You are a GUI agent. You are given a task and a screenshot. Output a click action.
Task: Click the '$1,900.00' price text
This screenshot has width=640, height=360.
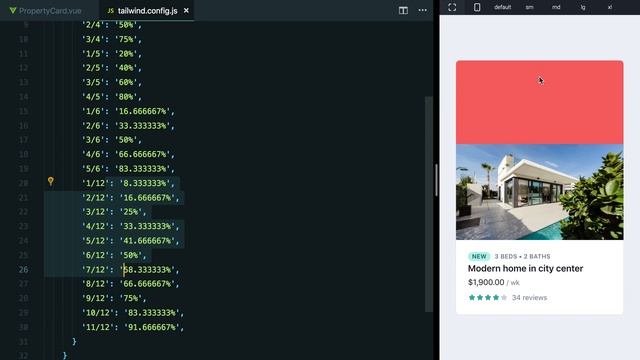486,282
